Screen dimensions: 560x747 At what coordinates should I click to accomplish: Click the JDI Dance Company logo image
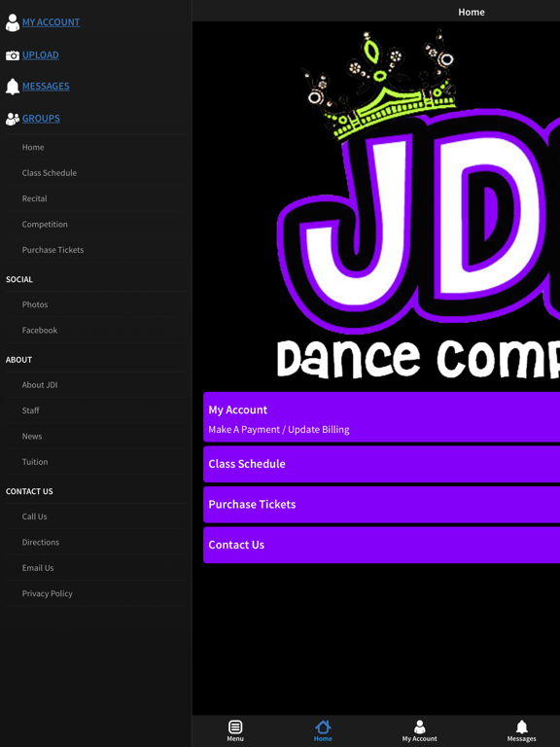click(418, 205)
